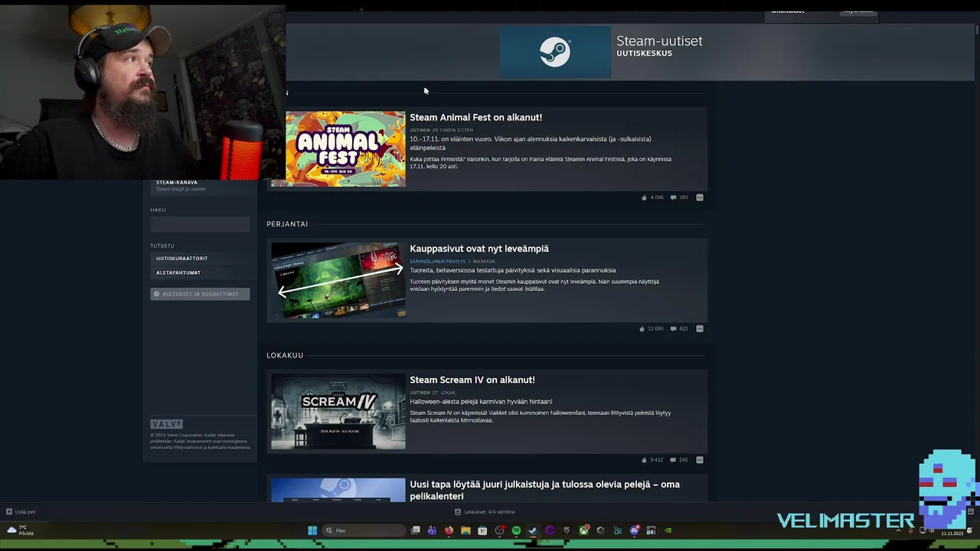Open Task View from the taskbar
Screen dimensions: 980x551
pos(416,530)
